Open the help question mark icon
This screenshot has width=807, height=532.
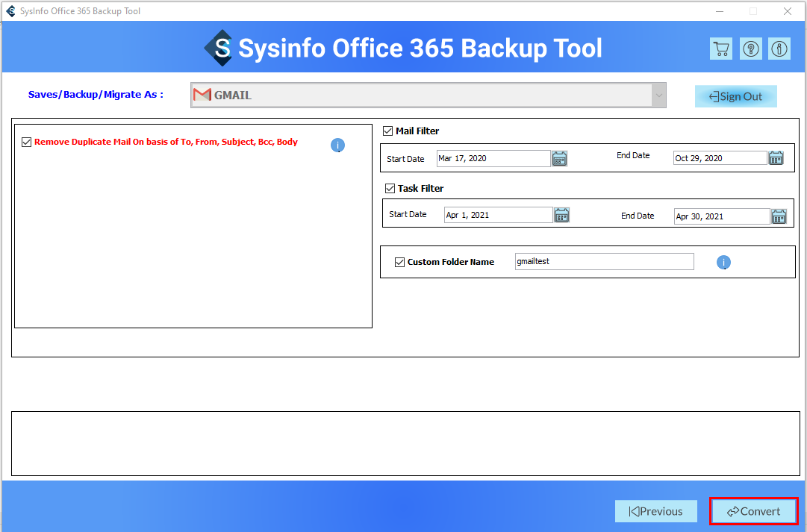tap(750, 48)
